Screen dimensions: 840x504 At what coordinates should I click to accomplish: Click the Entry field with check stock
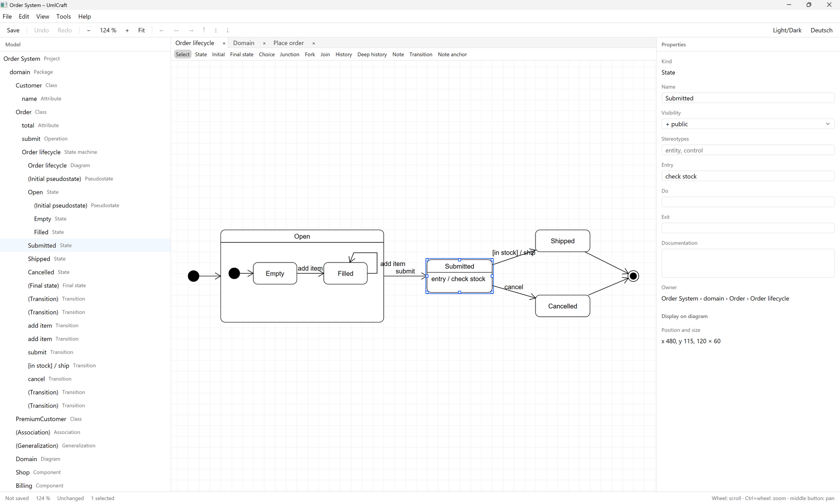[x=748, y=176]
